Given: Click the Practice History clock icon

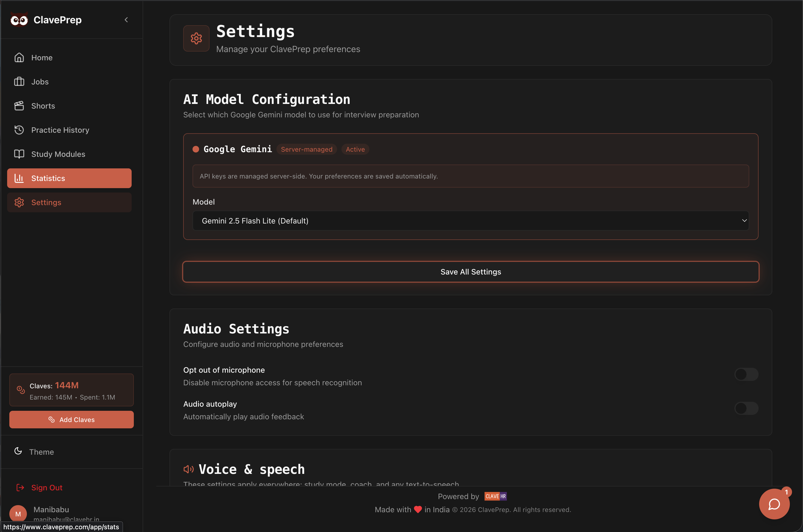Looking at the screenshot, I should (x=19, y=130).
